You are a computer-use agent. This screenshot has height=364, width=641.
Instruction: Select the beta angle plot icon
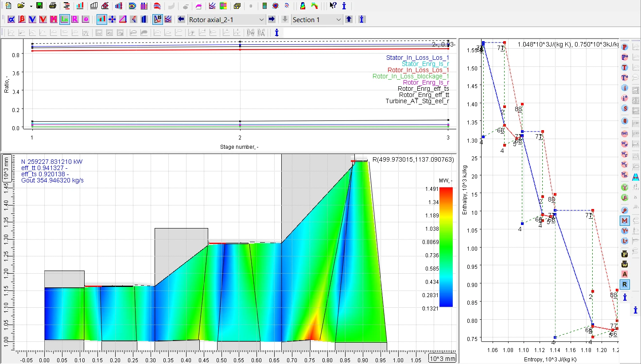[x=22, y=19]
